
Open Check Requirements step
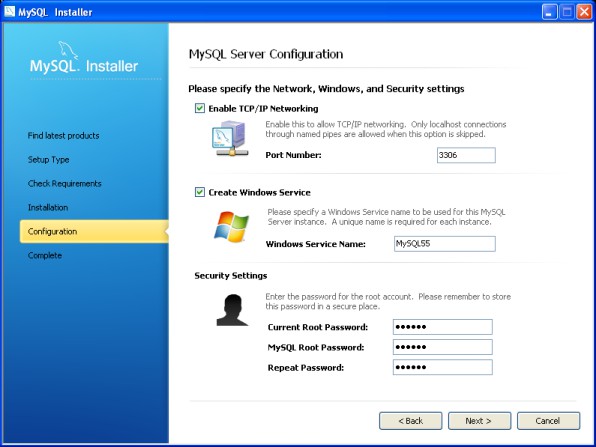pos(65,184)
